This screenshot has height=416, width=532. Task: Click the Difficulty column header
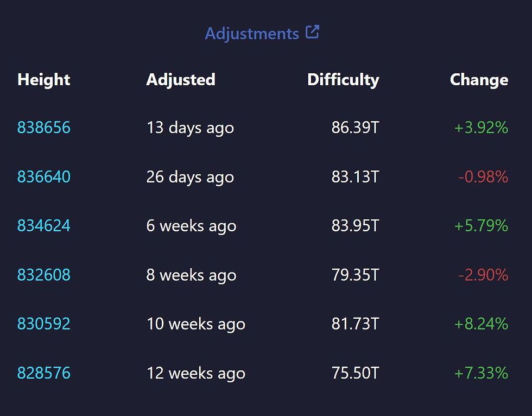tap(343, 80)
